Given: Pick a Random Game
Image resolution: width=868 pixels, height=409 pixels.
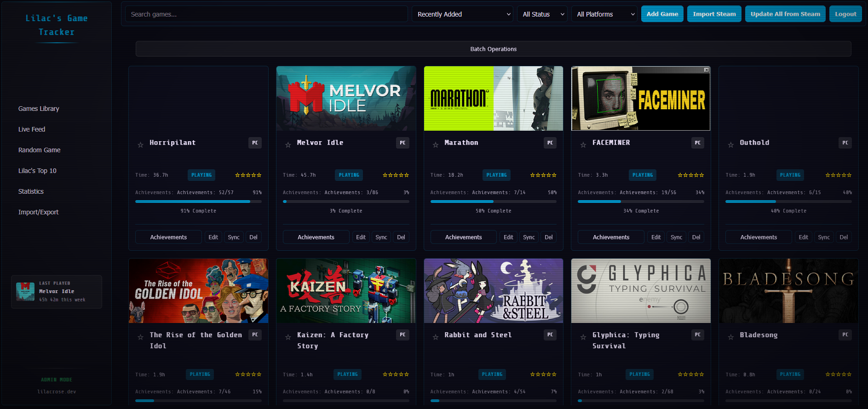Looking at the screenshot, I should pyautogui.click(x=40, y=150).
